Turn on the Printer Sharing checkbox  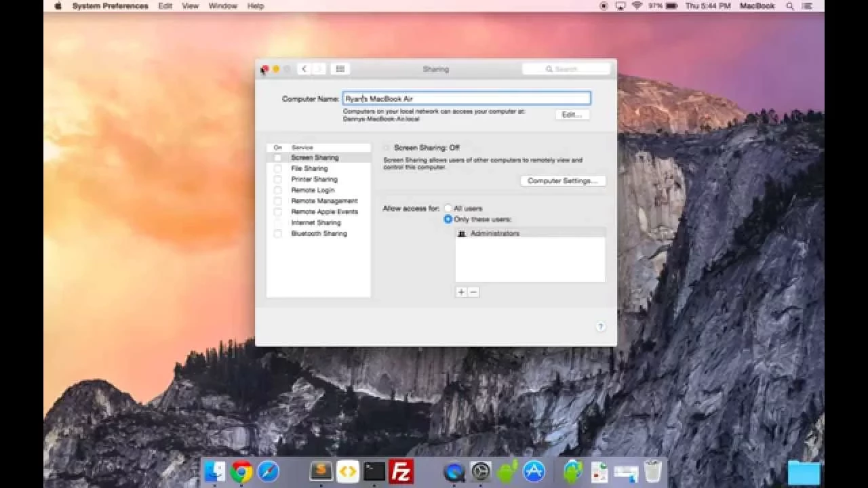[x=277, y=180]
